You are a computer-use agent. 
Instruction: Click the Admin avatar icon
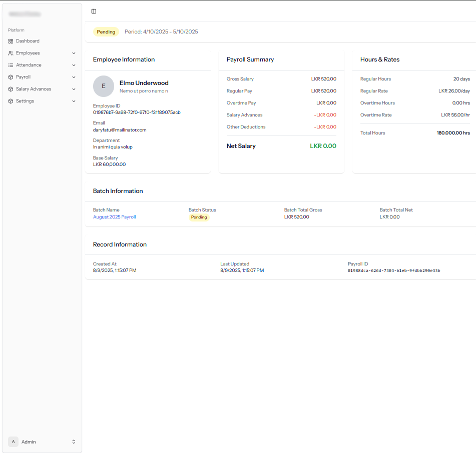pos(13,442)
